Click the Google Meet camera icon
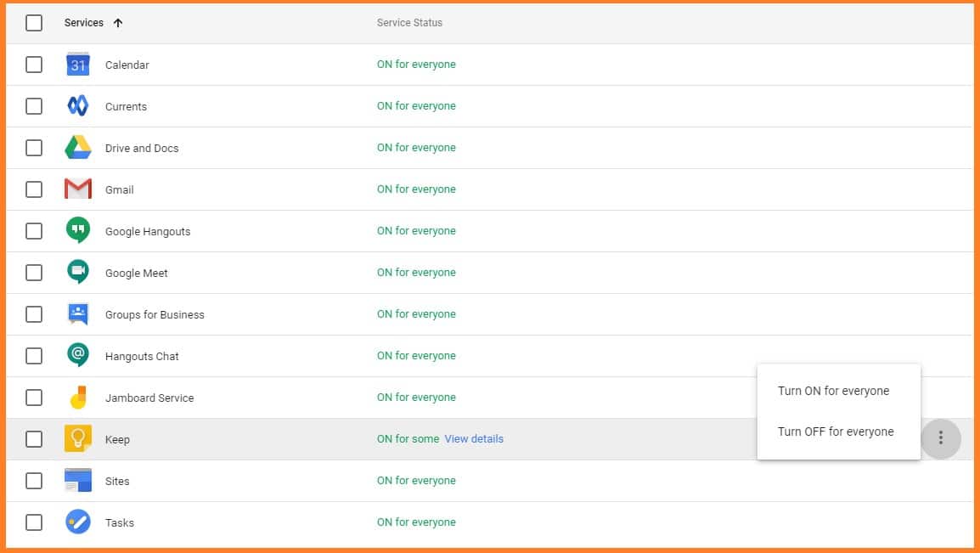 point(78,273)
